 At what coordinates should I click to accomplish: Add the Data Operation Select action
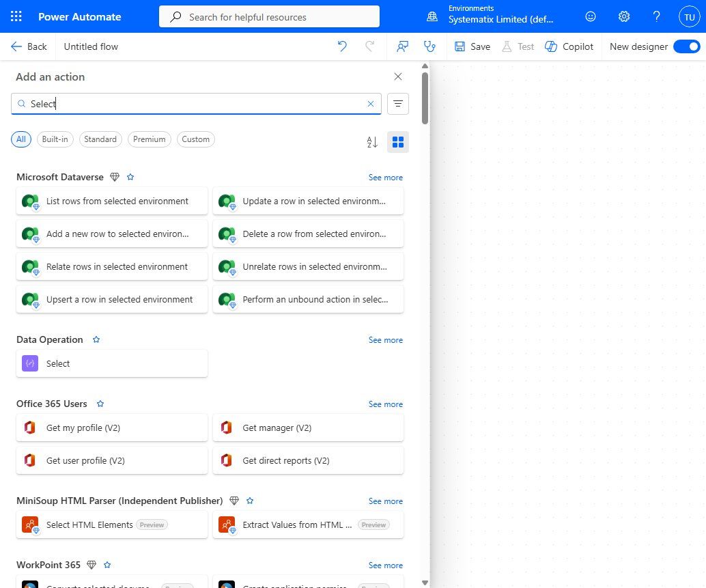pos(112,363)
